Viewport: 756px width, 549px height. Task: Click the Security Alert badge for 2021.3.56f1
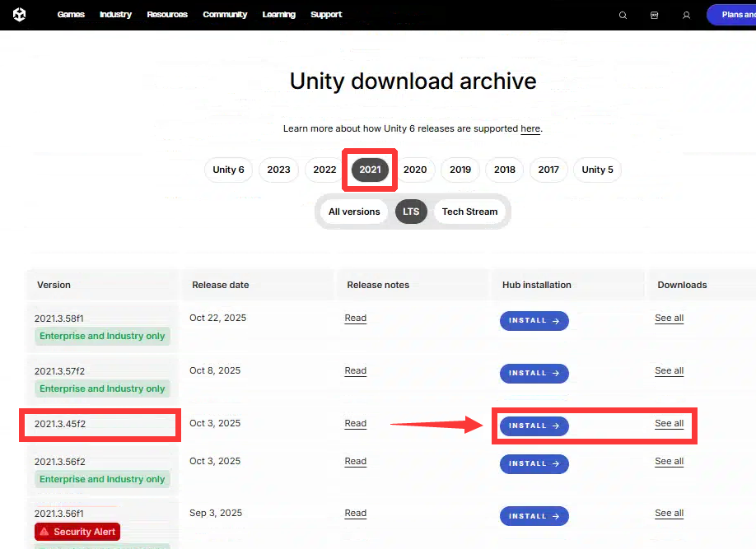point(77,532)
